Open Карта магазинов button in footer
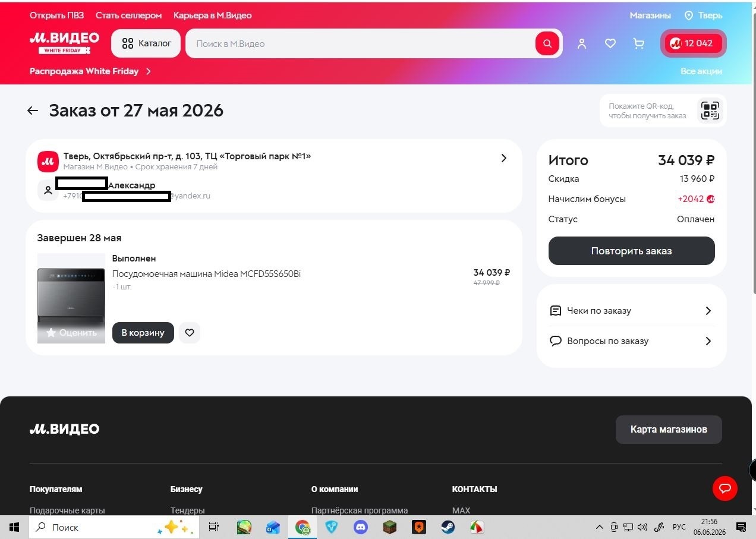This screenshot has width=756, height=539. point(669,429)
